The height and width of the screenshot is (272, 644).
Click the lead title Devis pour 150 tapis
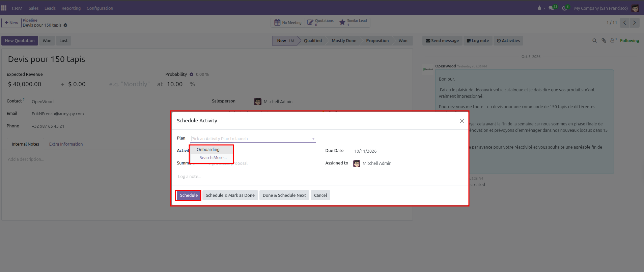pyautogui.click(x=46, y=59)
